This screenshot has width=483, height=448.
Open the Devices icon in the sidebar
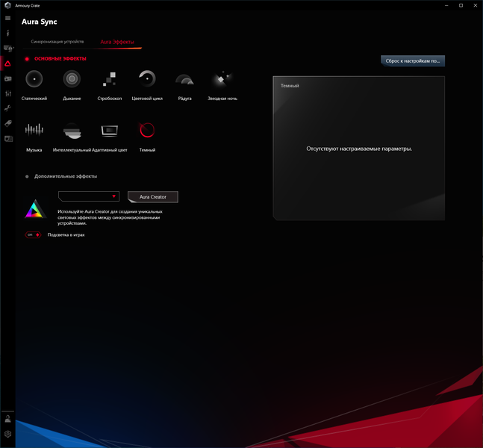7,48
